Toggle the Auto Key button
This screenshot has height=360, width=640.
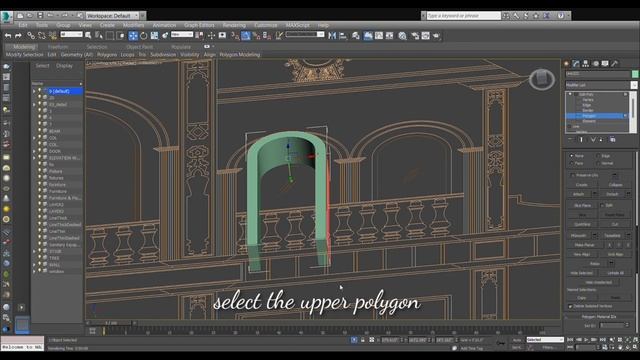[x=517, y=340]
